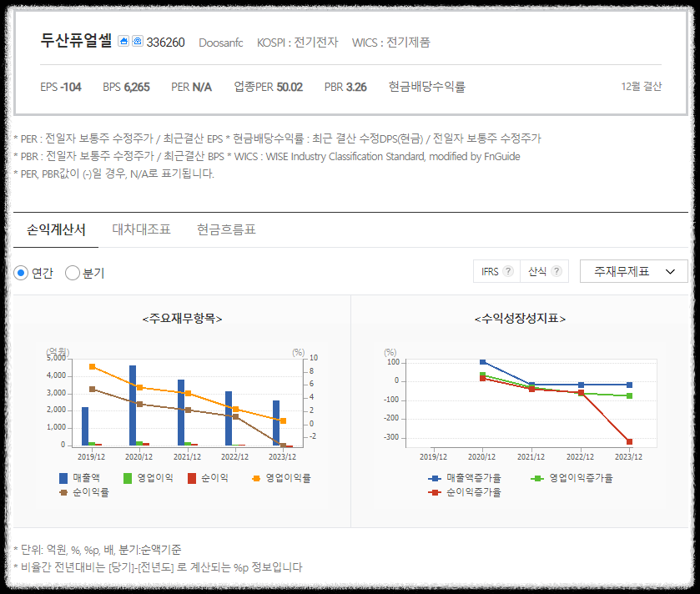Select the 분기 radio button
The width and height of the screenshot is (700, 594).
click(x=73, y=273)
